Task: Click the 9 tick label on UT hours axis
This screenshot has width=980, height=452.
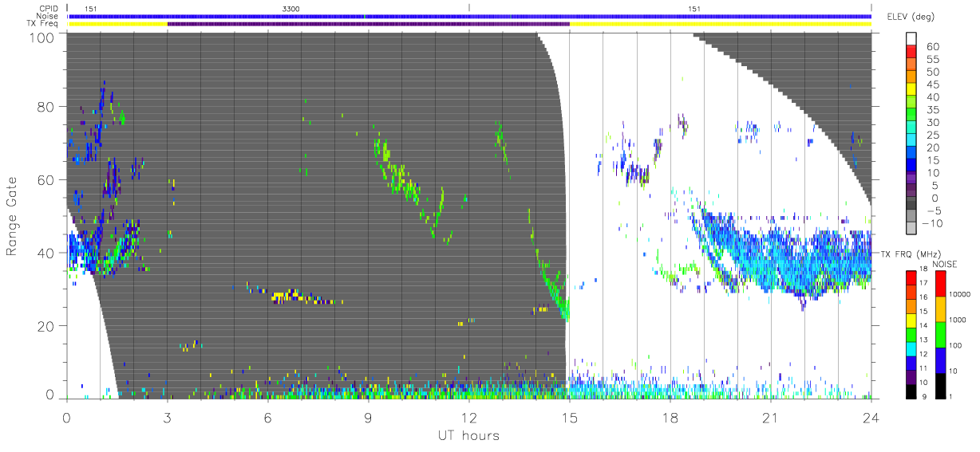Action: 368,418
